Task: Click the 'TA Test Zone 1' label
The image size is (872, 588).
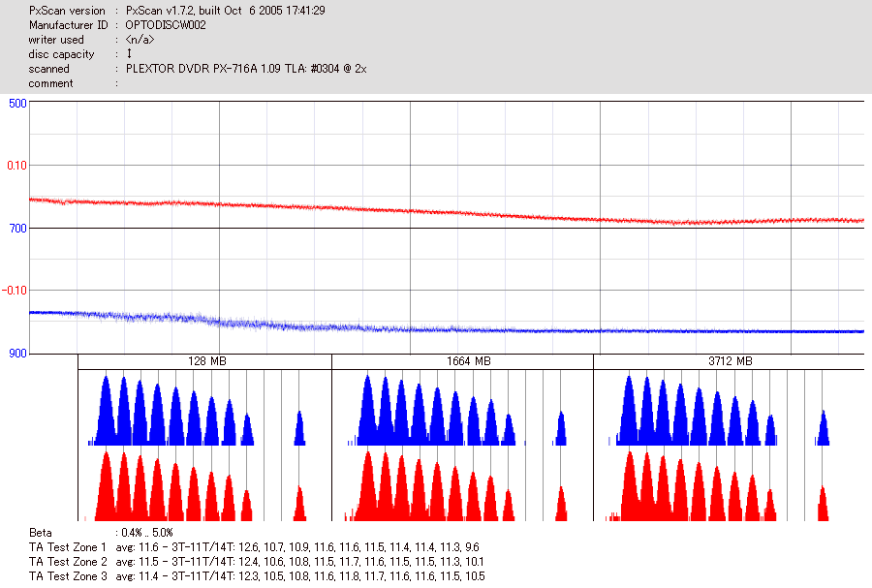Action: [67, 547]
